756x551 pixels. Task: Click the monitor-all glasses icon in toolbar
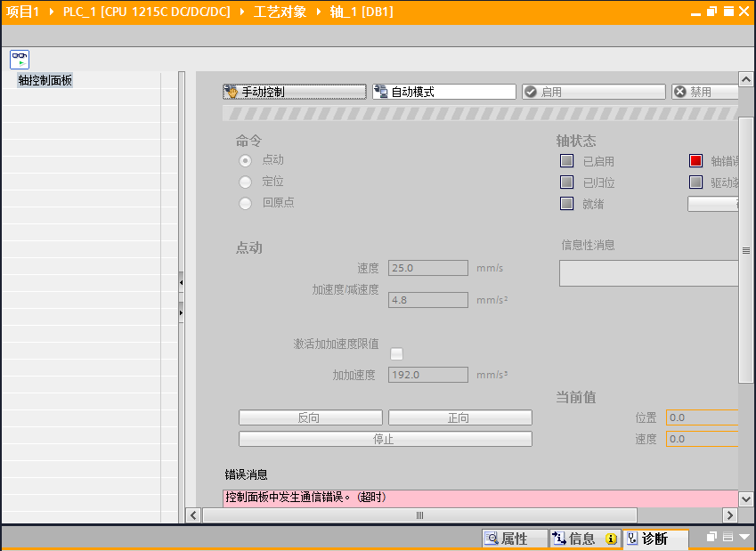pyautogui.click(x=20, y=60)
